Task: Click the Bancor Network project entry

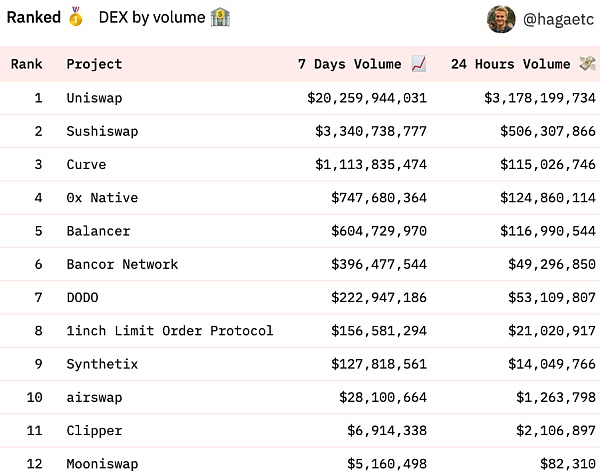Action: (x=122, y=264)
